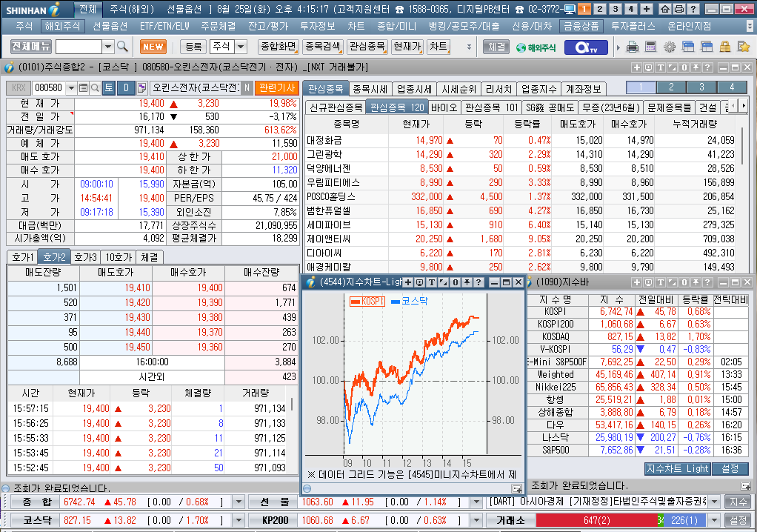Viewport: 757px width, 532px height.
Task: Open the menu search input dropdown arrow
Action: point(108,47)
